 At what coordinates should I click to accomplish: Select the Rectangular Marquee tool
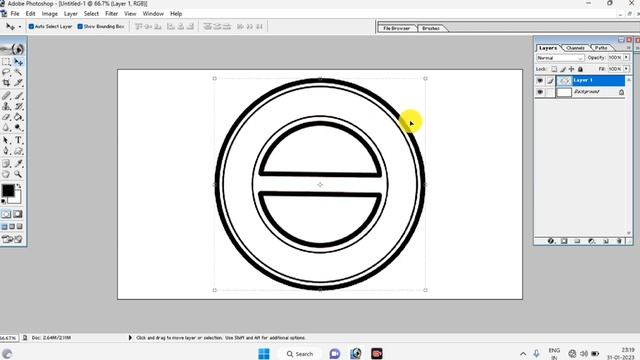[x=6, y=62]
